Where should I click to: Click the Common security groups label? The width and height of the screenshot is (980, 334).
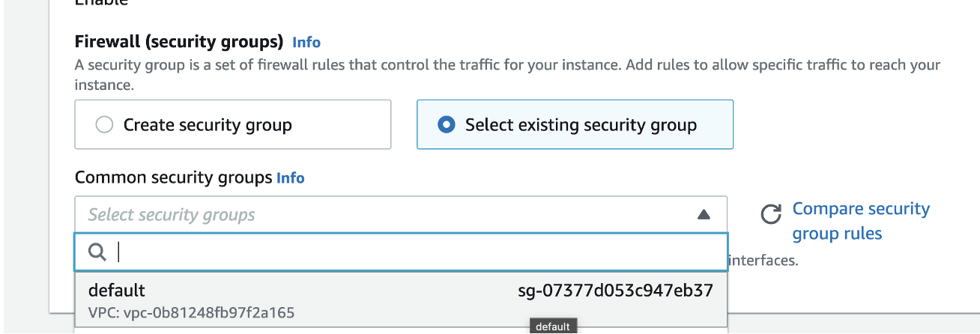[173, 177]
